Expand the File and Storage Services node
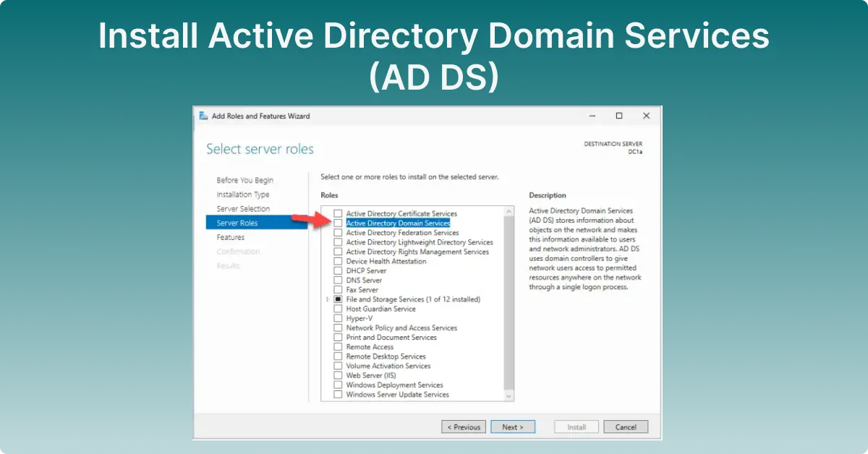 point(328,299)
